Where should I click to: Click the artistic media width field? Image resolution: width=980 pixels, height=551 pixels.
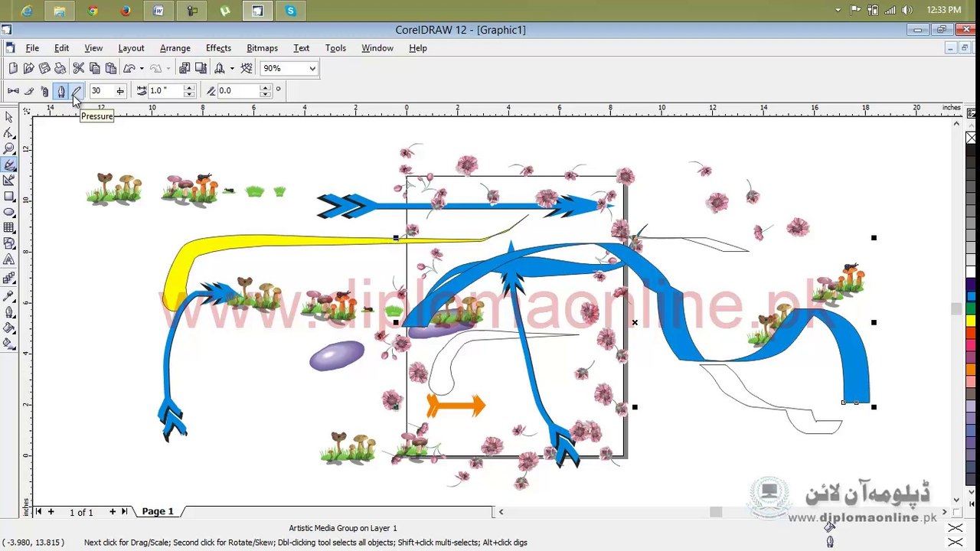pos(166,91)
